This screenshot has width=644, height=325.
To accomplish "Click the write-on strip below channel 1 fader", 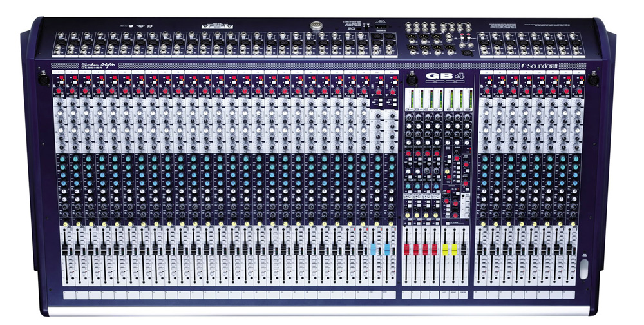I will (70, 295).
